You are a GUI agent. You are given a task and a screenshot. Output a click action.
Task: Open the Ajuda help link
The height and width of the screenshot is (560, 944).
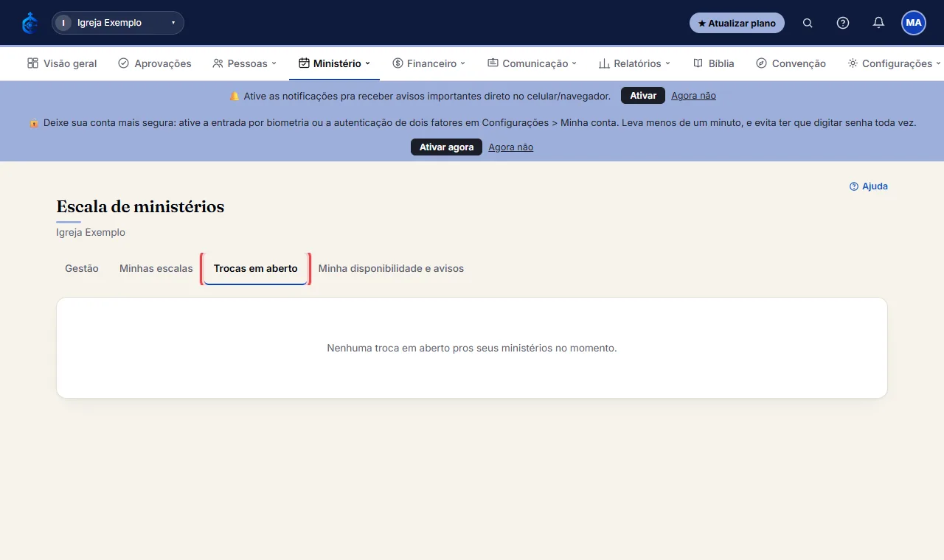[869, 186]
